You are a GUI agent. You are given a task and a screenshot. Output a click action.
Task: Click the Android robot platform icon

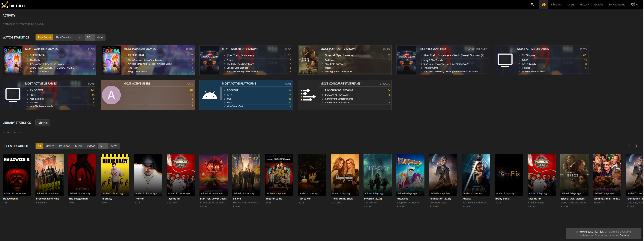[x=209, y=95]
